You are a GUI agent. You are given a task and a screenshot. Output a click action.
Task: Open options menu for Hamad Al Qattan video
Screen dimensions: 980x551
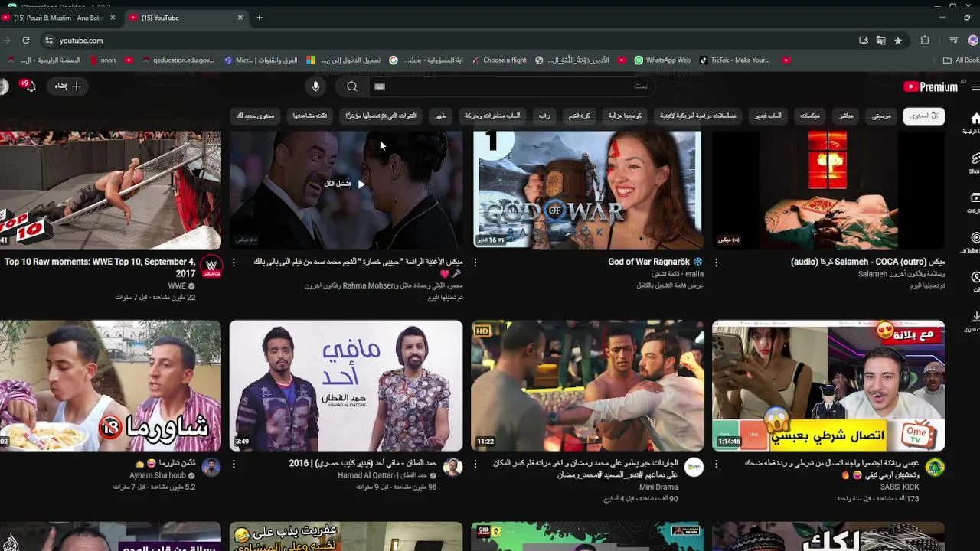point(234,464)
